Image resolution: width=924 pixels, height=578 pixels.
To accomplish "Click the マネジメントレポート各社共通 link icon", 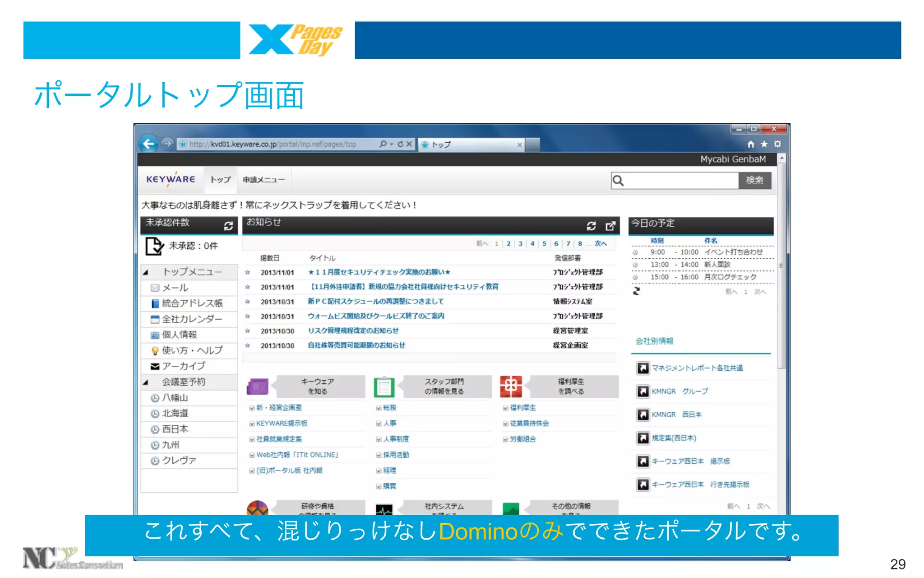I will tap(643, 368).
